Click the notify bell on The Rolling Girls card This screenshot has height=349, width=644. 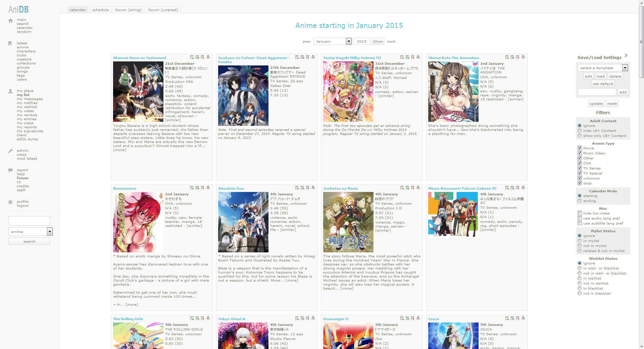(208, 318)
